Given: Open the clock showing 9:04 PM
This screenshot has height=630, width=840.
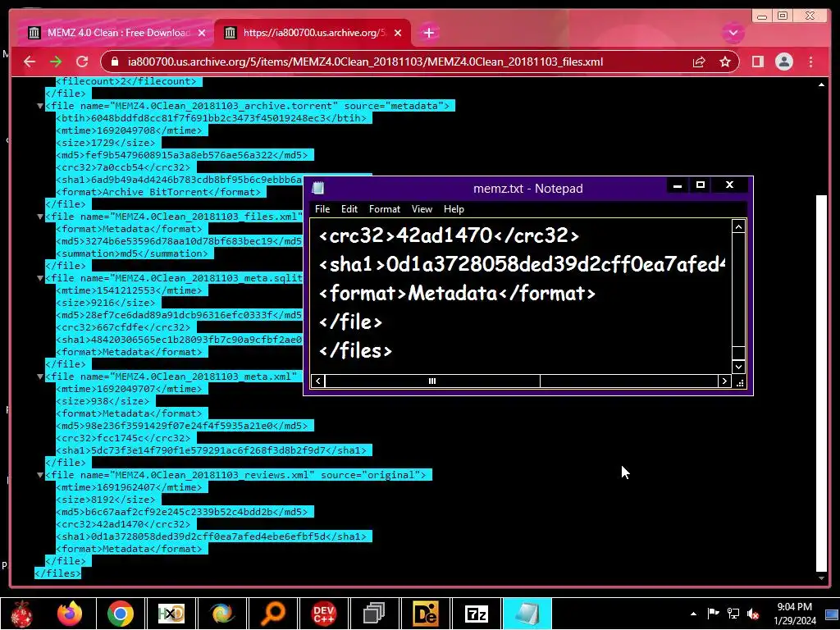Looking at the screenshot, I should click(794, 614).
